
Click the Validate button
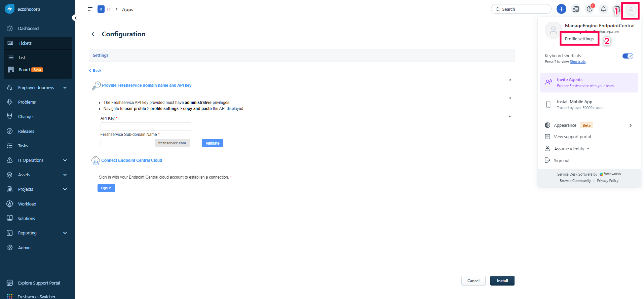tap(212, 143)
